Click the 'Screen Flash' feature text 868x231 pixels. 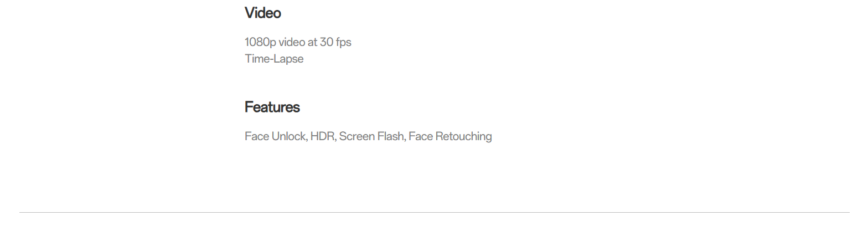371,136
